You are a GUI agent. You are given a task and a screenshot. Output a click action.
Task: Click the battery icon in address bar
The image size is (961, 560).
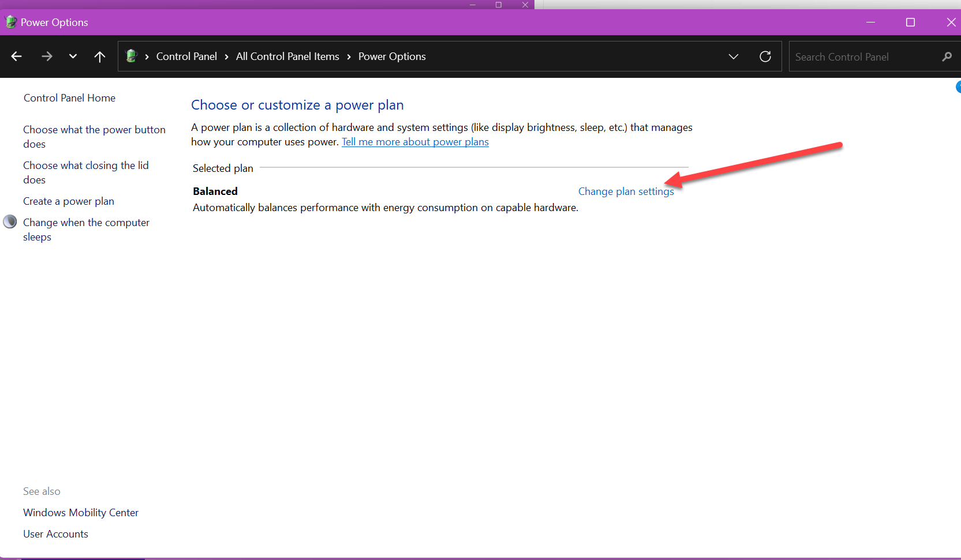tap(132, 56)
